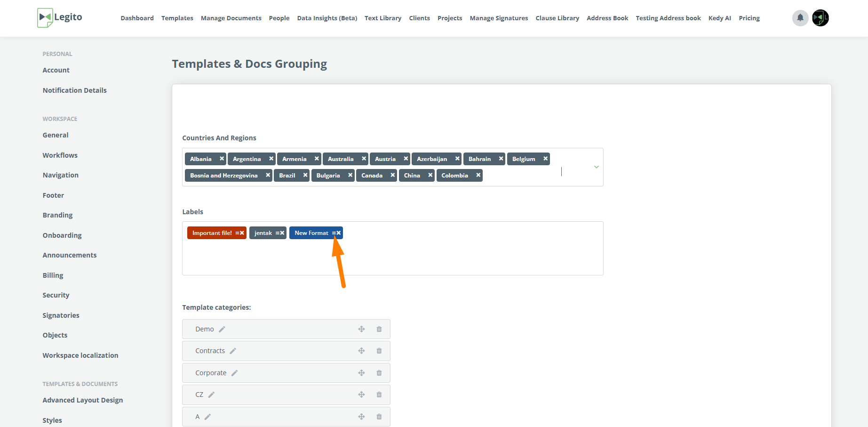Open the Announcements settings page
Screen dimensions: 868x427
pos(70,255)
